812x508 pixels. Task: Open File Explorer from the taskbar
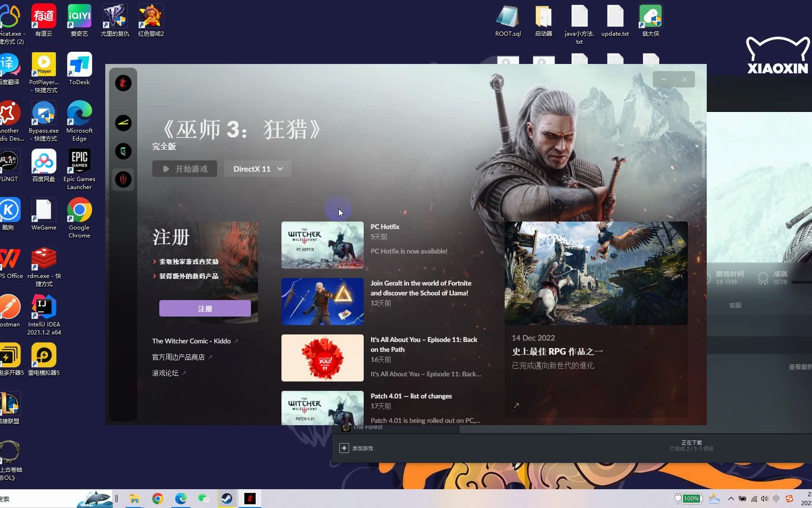coord(135,499)
